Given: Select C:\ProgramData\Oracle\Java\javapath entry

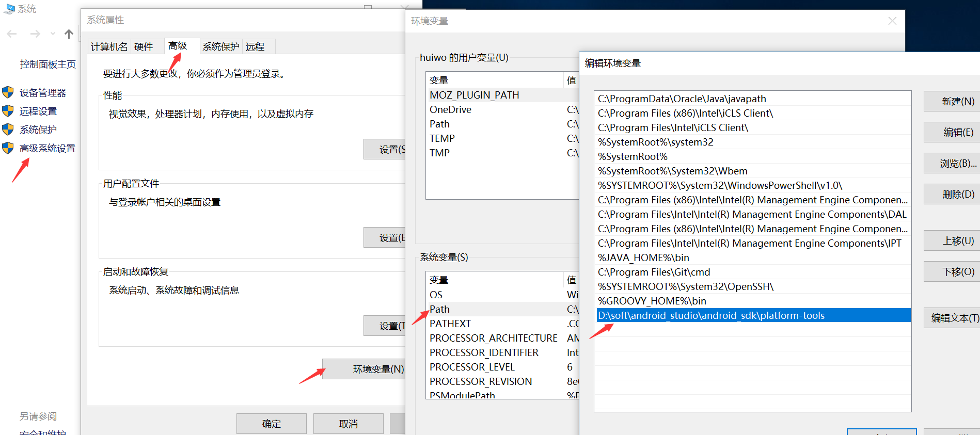Looking at the screenshot, I should [x=753, y=99].
